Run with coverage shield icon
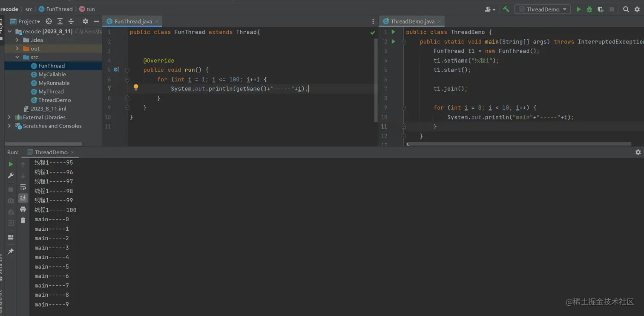The width and height of the screenshot is (644, 316). 601,9
